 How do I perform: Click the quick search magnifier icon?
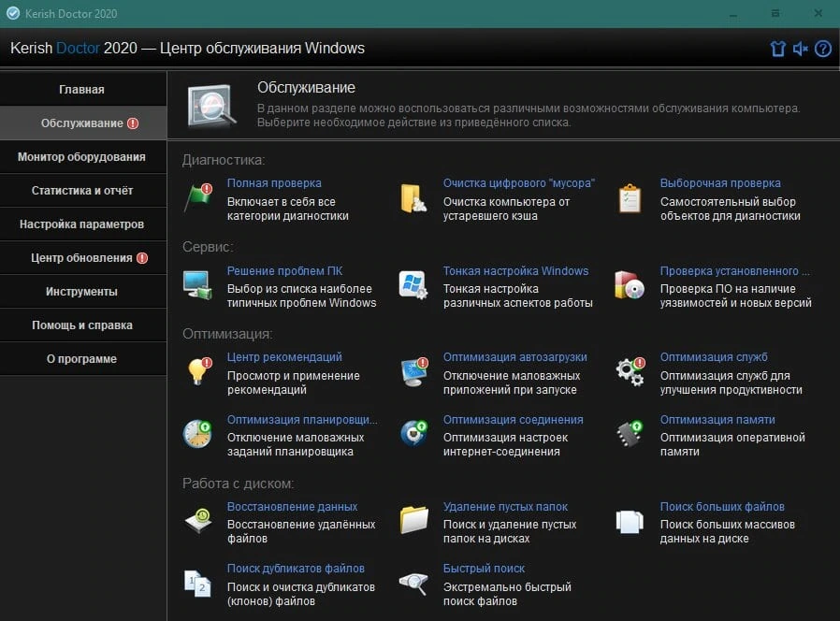click(x=414, y=583)
